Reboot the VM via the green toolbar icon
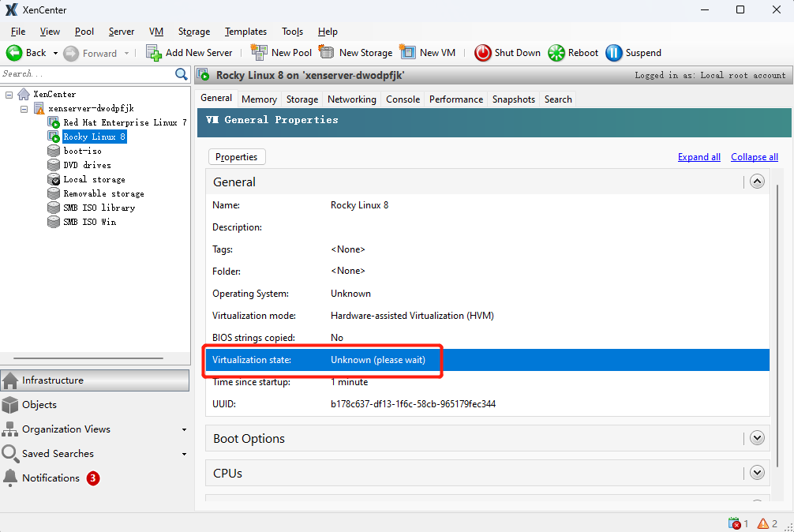Screen dimensions: 794x532 point(572,52)
